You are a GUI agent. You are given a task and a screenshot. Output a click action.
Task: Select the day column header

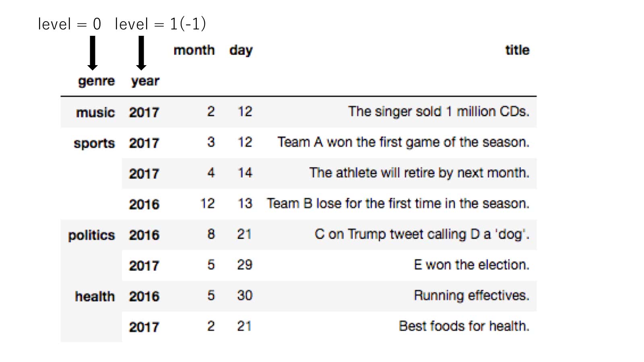pos(241,50)
